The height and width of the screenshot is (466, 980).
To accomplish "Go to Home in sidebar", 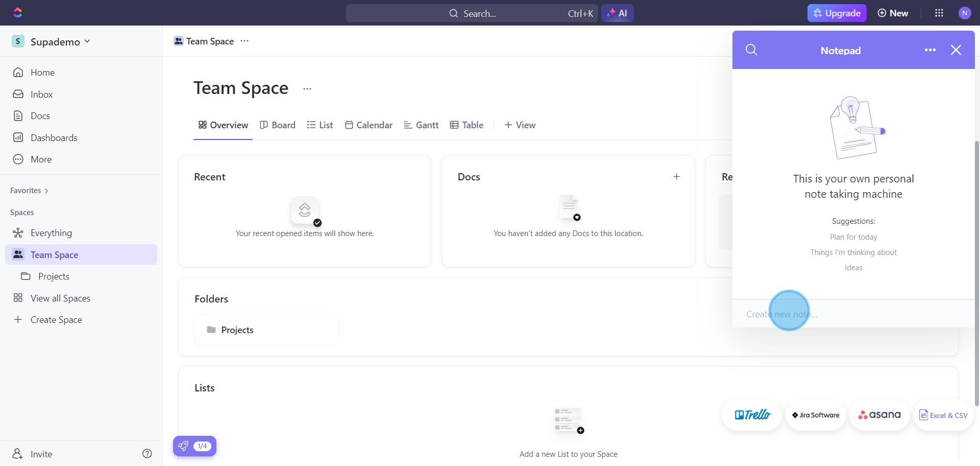I will [82, 73].
